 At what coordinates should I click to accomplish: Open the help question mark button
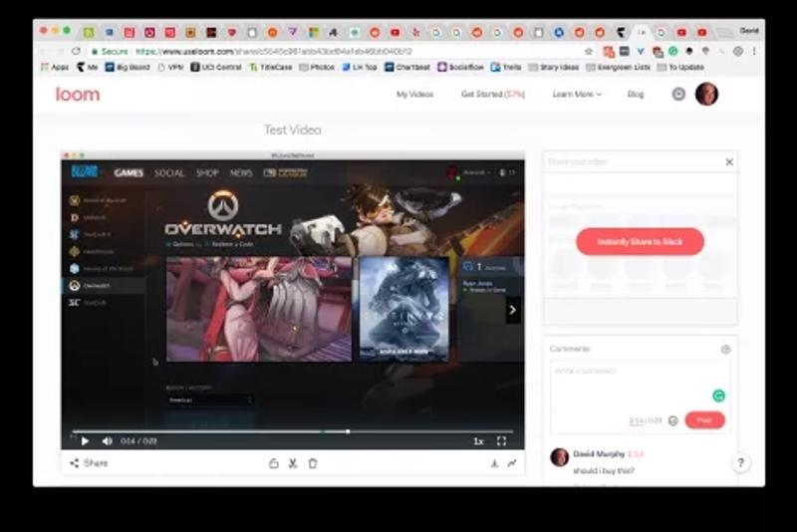pyautogui.click(x=740, y=463)
